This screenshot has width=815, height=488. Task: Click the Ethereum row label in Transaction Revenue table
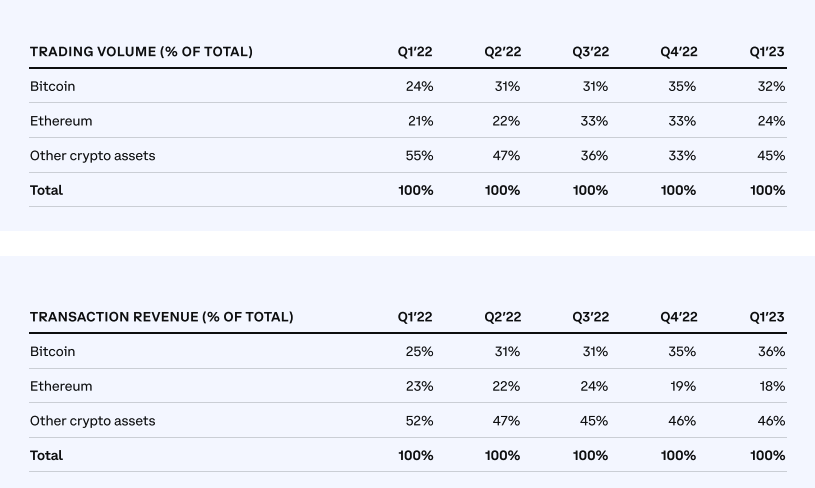pos(61,386)
